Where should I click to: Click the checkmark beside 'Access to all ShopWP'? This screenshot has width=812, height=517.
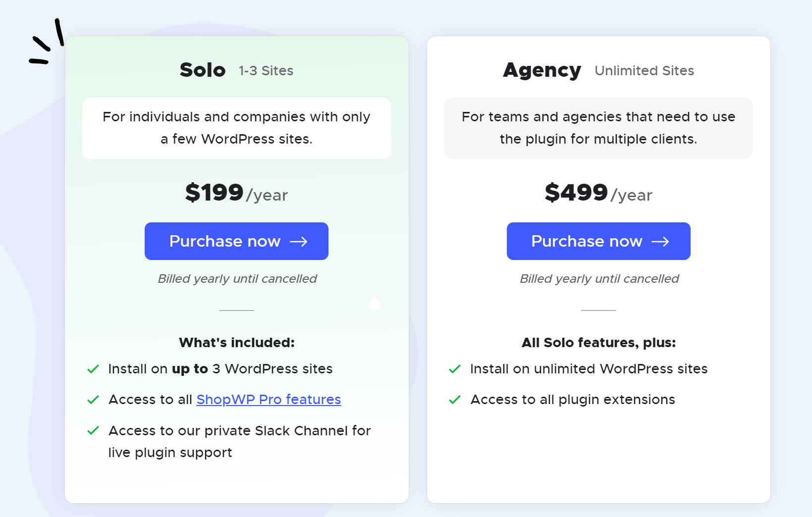(x=93, y=400)
